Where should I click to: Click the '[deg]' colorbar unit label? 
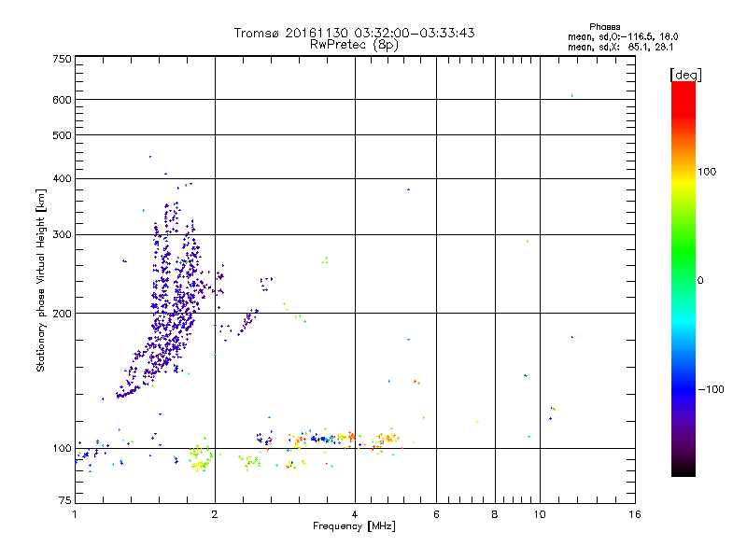(x=685, y=75)
